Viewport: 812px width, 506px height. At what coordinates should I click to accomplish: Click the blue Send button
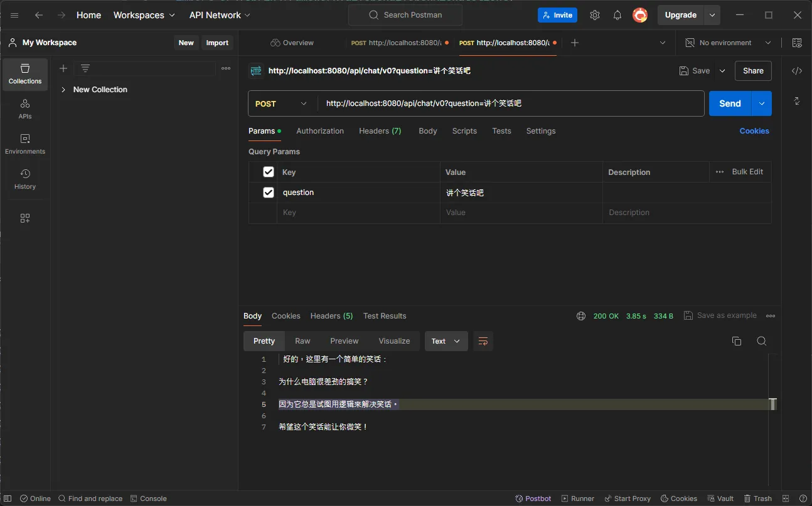coord(730,104)
